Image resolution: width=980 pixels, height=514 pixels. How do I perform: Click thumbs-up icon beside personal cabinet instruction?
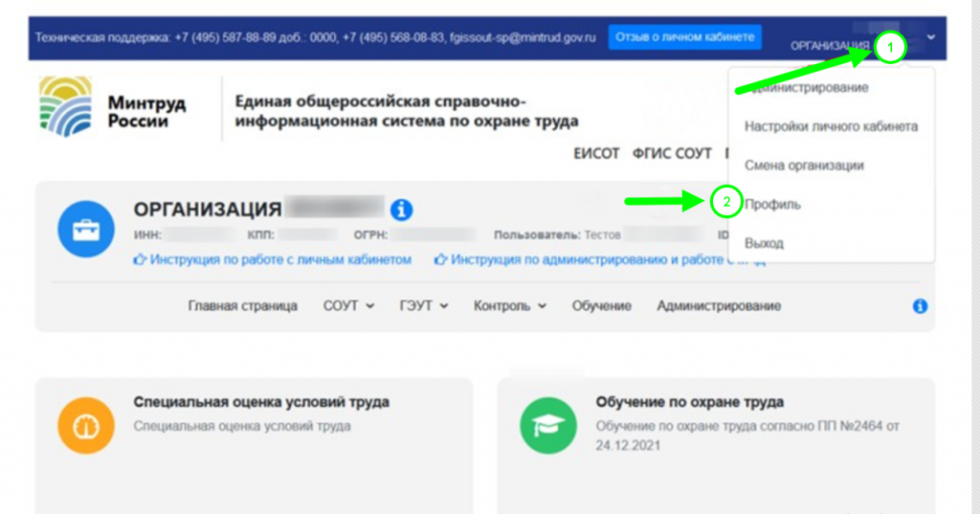(140, 259)
